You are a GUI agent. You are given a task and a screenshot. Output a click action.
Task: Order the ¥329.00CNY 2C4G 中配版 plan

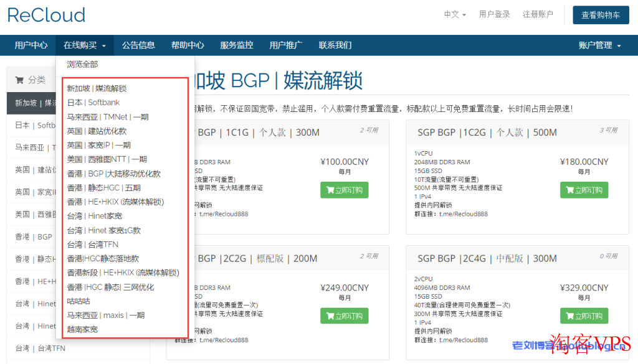point(584,316)
